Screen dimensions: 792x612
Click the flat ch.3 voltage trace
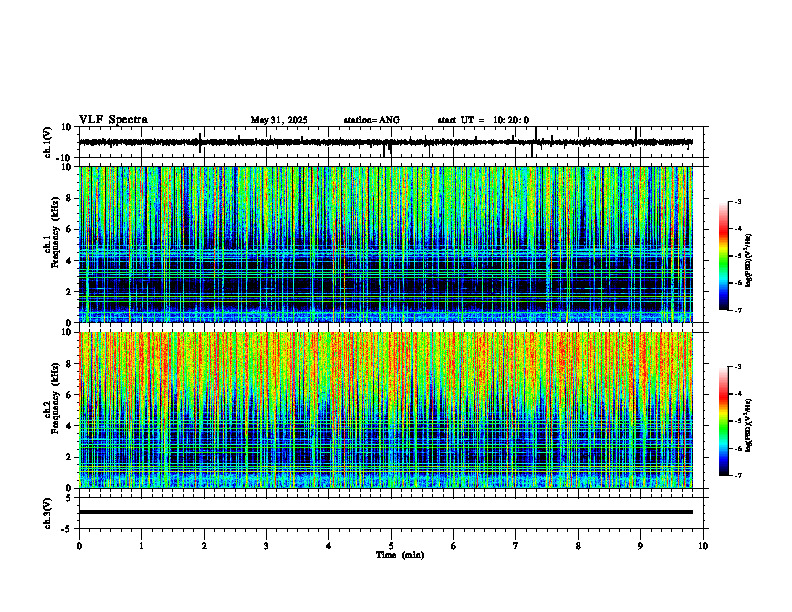coord(385,512)
